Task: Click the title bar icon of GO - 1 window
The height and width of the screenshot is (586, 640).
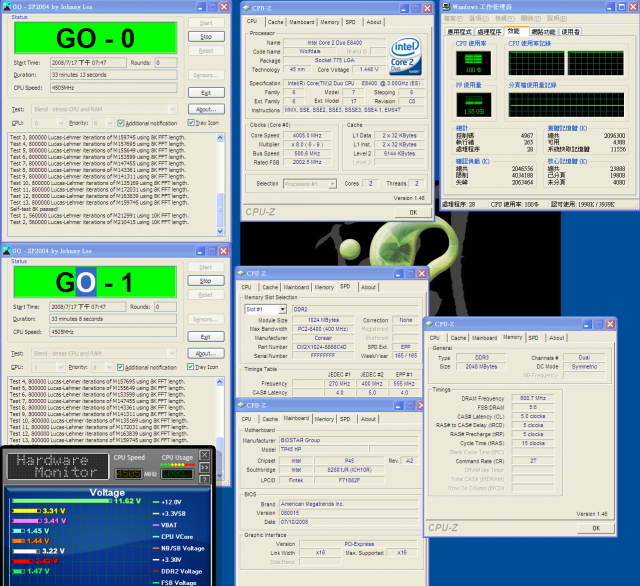Action: [7, 251]
